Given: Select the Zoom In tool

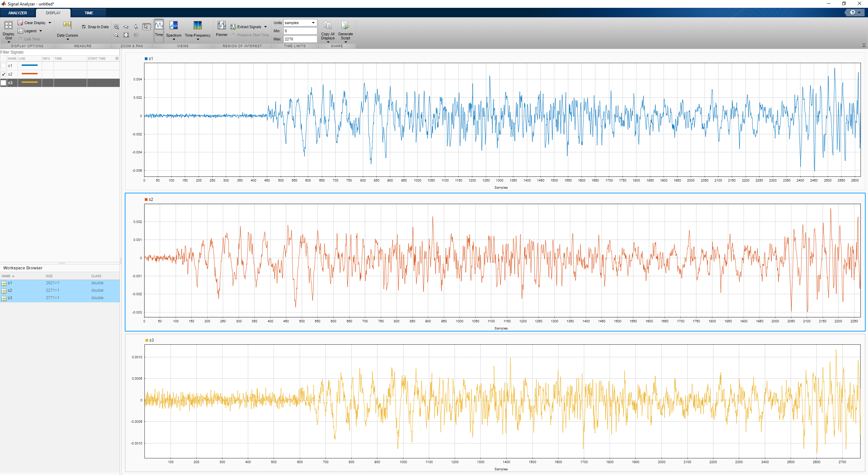Looking at the screenshot, I should (x=116, y=27).
